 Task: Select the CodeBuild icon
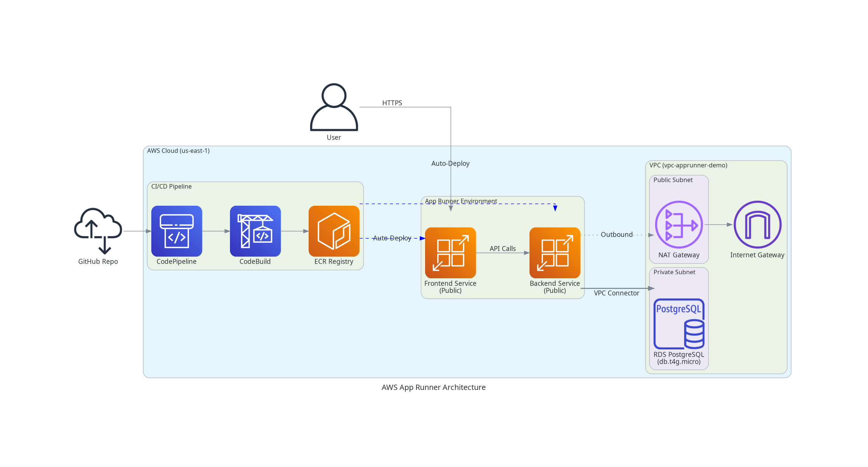point(255,231)
